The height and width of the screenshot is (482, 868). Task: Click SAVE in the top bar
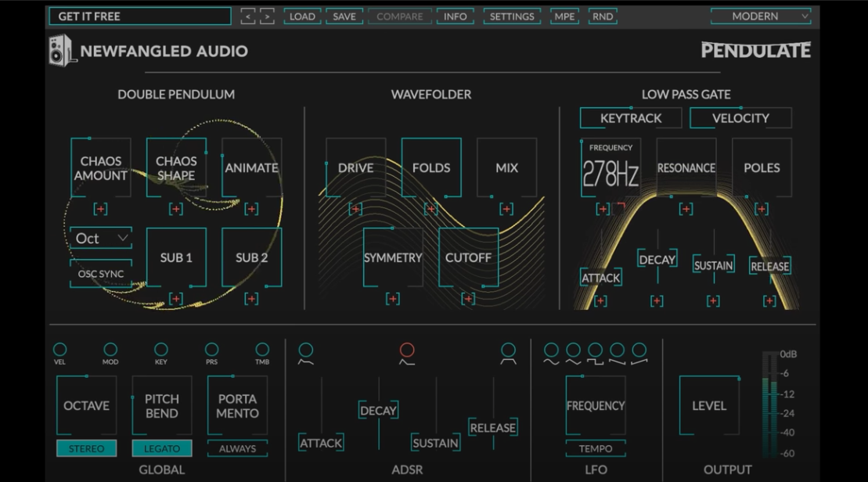tap(344, 16)
